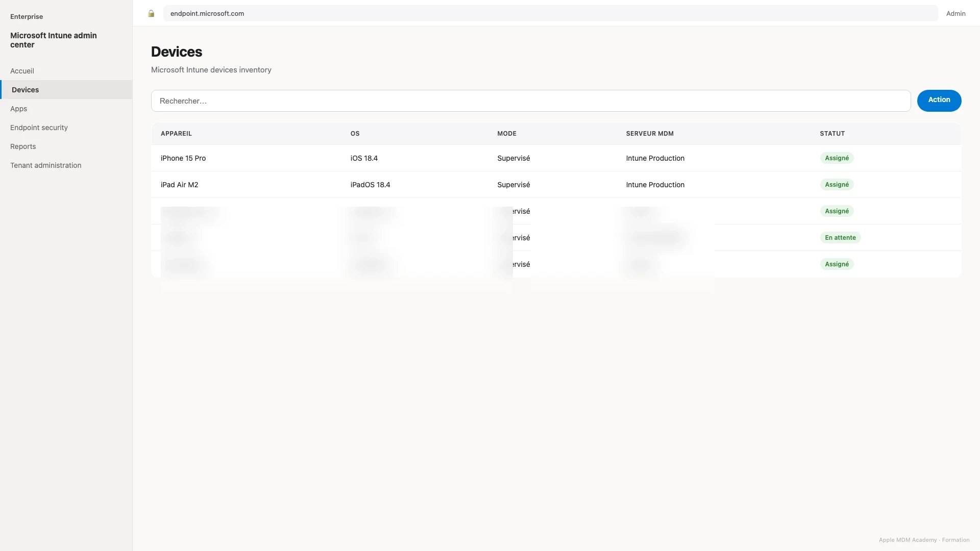The width and height of the screenshot is (980, 551).
Task: Select the iPhone 15 Pro device name
Action: coord(183,158)
